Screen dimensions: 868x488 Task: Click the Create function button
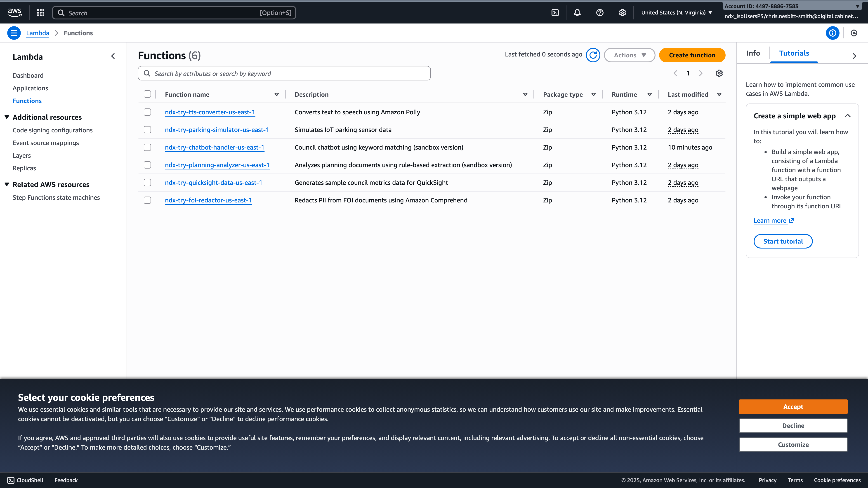pos(692,55)
